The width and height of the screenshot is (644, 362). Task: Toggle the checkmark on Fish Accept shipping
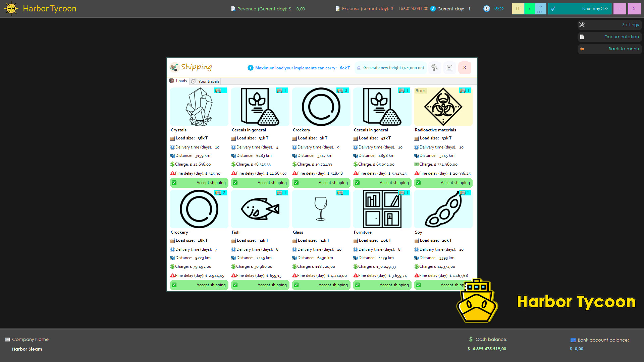pos(235,285)
